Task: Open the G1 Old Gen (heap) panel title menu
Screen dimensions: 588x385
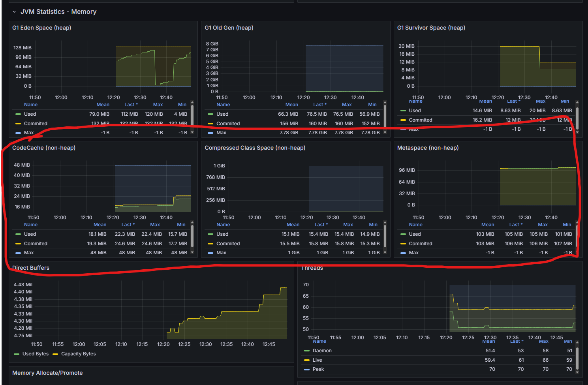Action: [229, 28]
